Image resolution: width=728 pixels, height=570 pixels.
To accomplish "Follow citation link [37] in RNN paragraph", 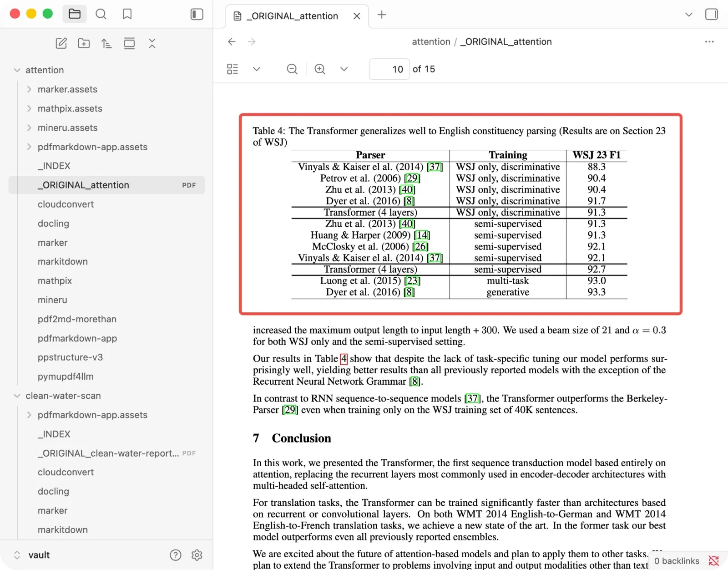I will (x=472, y=398).
